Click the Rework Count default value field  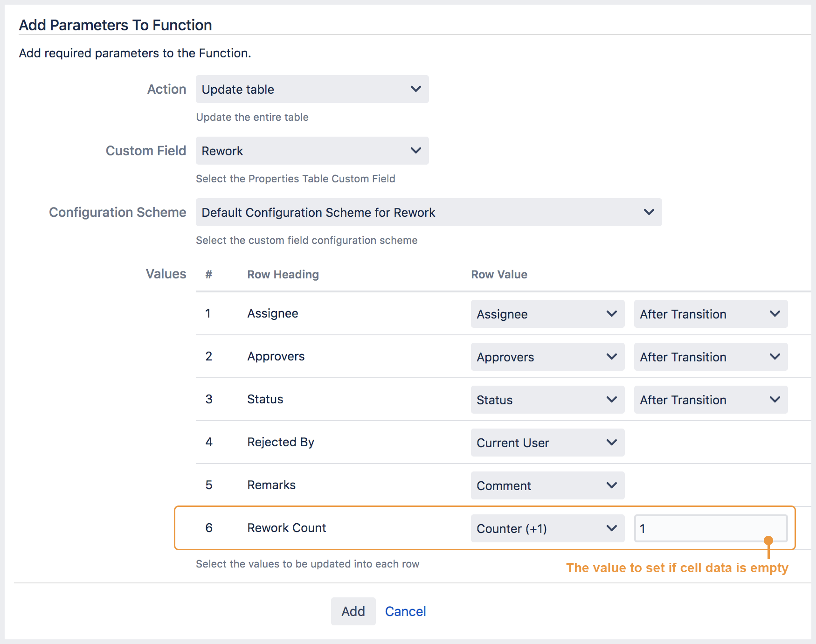(711, 528)
